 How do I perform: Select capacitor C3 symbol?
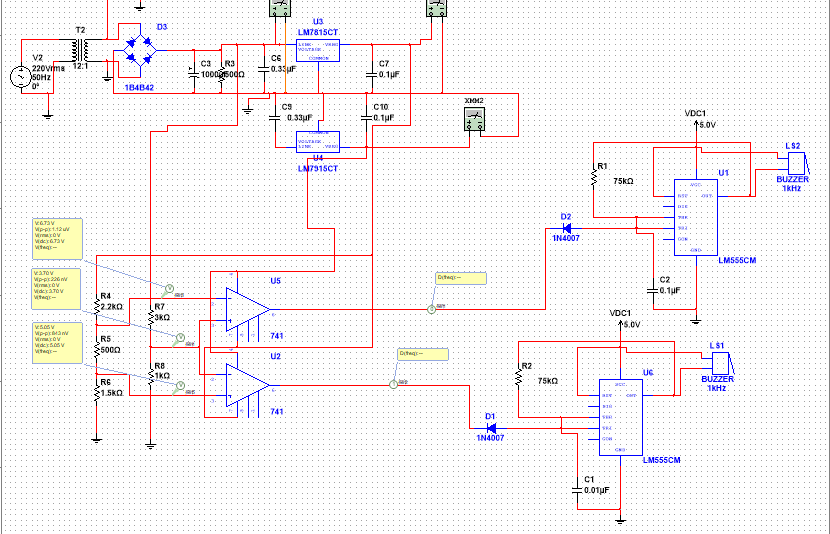coord(194,72)
